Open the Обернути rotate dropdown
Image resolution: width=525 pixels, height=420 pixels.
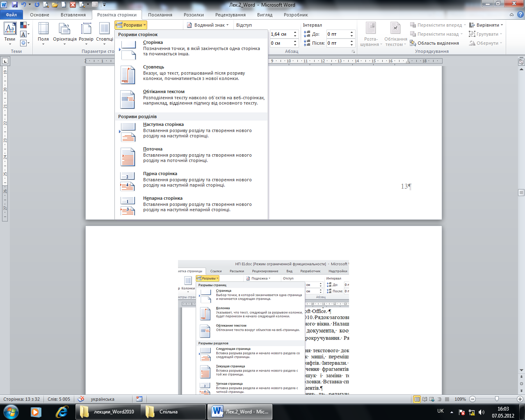486,43
